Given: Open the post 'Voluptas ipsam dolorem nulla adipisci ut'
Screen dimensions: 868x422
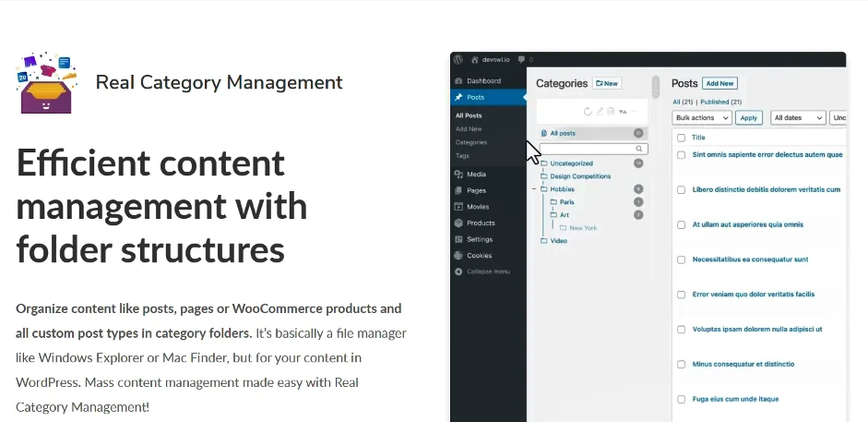Looking at the screenshot, I should point(757,330).
